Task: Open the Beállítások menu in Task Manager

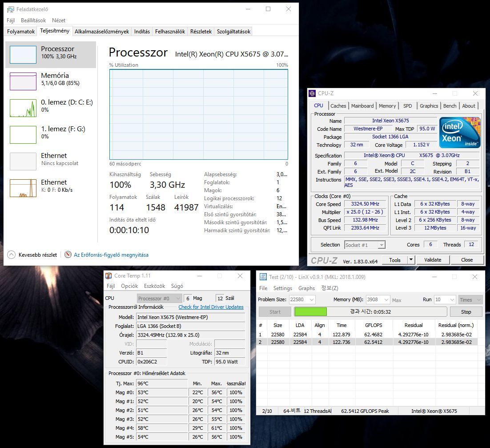Action: coord(33,20)
